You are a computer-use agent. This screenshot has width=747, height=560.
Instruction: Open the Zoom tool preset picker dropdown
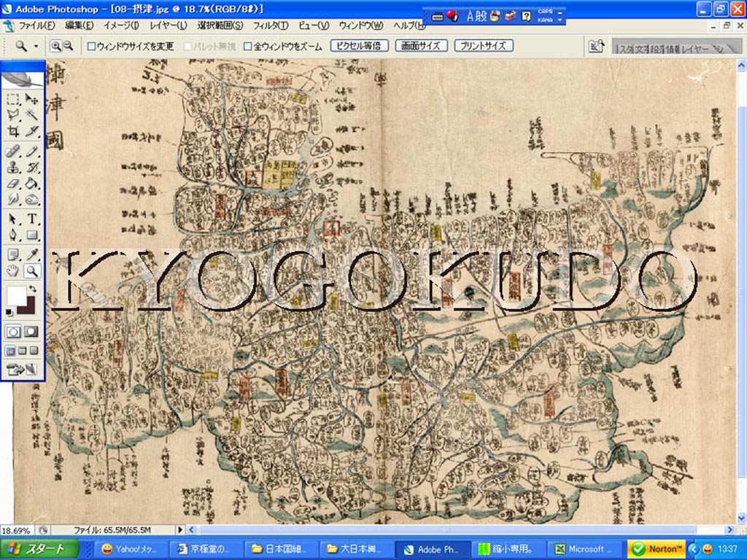36,47
